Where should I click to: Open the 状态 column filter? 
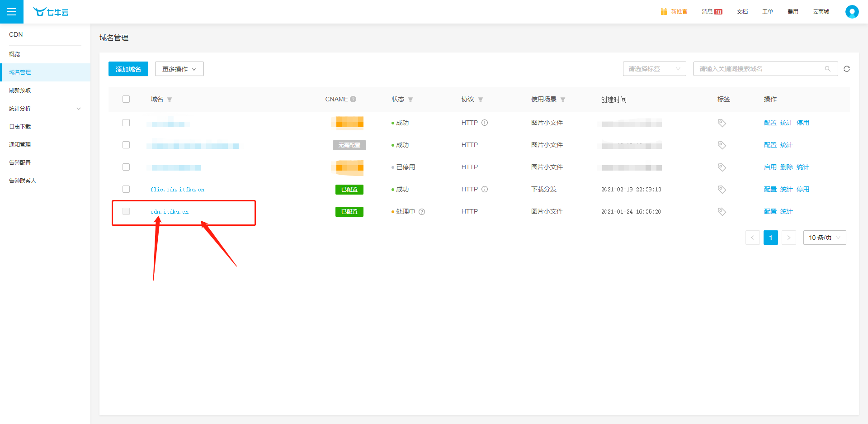(410, 100)
